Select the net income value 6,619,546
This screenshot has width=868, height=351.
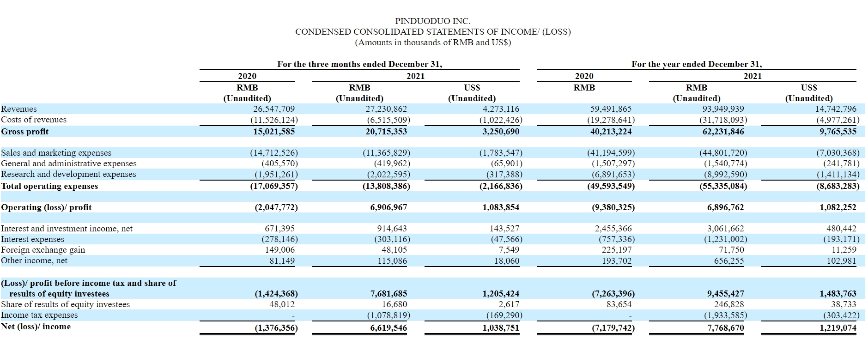388,328
